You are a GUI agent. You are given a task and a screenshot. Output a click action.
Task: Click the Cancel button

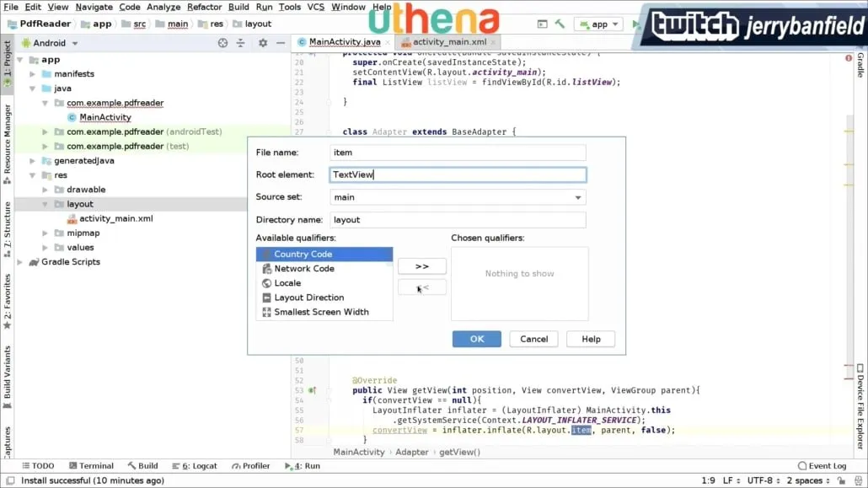point(533,339)
